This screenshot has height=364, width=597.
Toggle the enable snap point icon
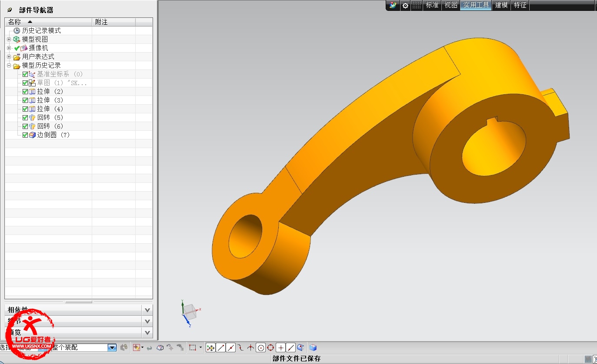pyautogui.click(x=210, y=347)
